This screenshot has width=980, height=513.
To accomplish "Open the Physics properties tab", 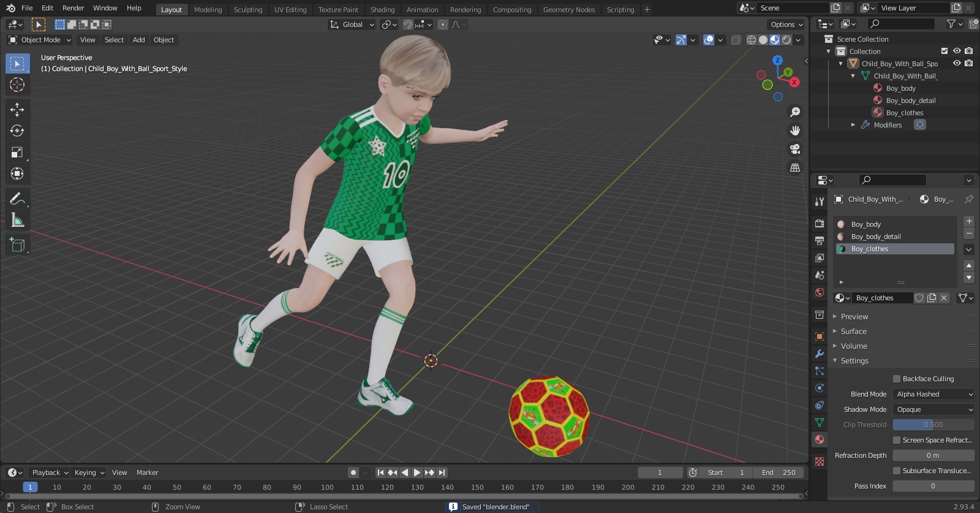I will (x=820, y=388).
